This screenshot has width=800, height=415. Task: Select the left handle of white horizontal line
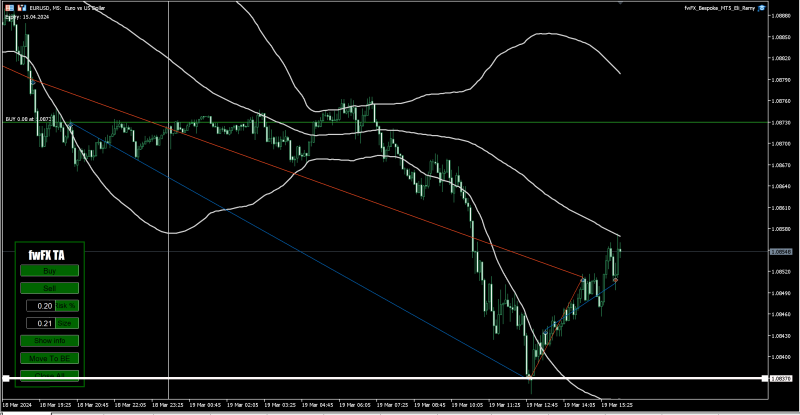6,378
